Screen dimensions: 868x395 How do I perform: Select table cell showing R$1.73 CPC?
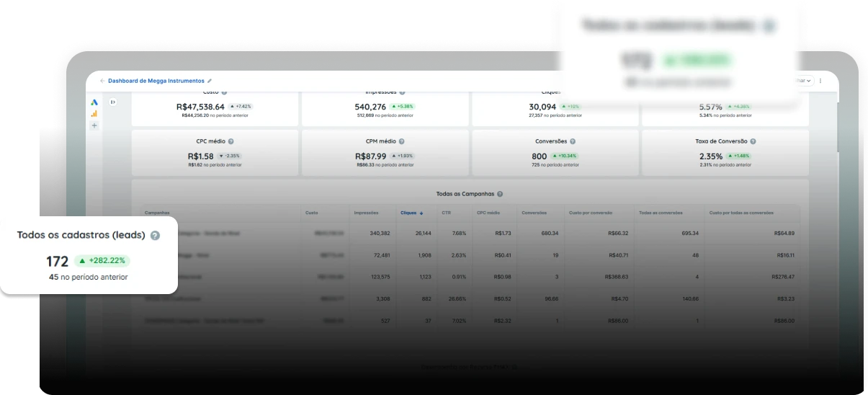click(503, 234)
